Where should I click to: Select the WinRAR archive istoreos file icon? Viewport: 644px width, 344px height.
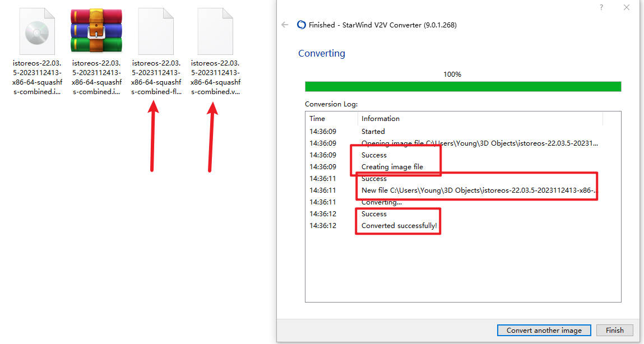click(x=96, y=31)
